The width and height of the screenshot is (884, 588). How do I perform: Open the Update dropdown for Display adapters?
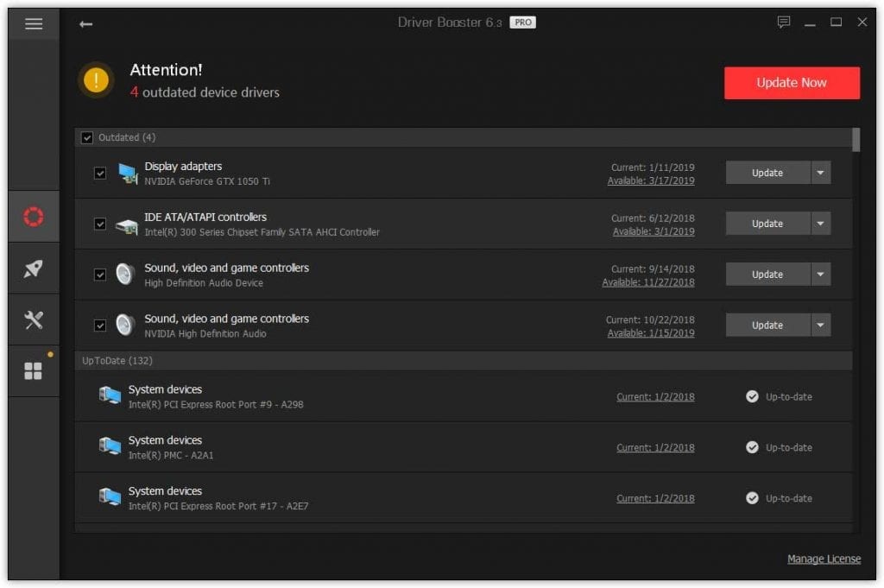click(822, 172)
